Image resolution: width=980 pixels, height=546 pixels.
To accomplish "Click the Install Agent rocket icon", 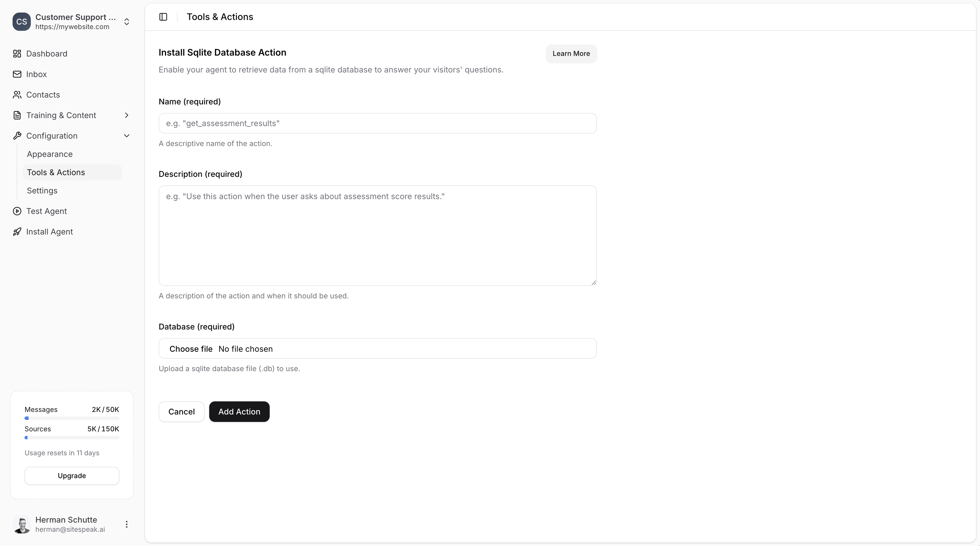I will 17,232.
